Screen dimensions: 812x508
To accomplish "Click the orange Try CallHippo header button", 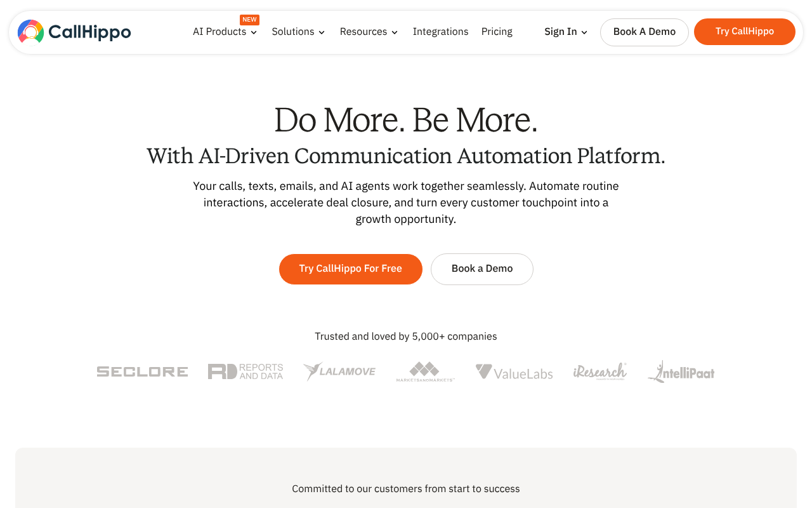I will pos(744,31).
